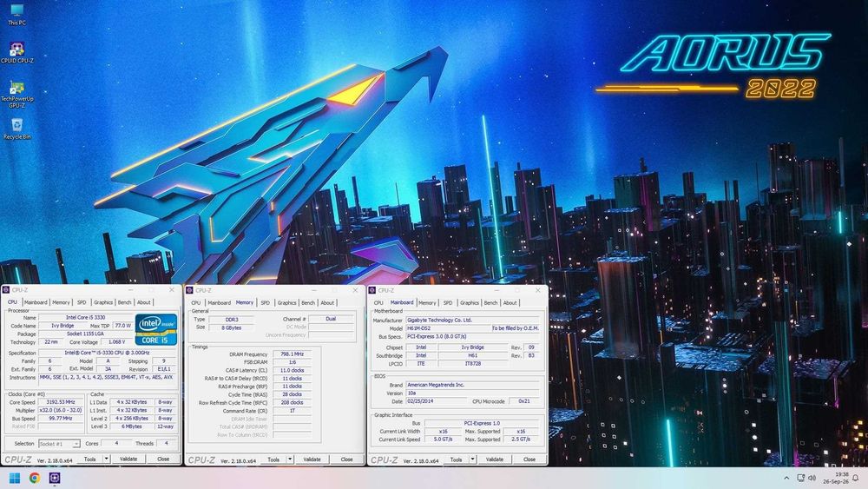
Task: Click the Max TDP value '77.0 W'
Action: (122, 326)
